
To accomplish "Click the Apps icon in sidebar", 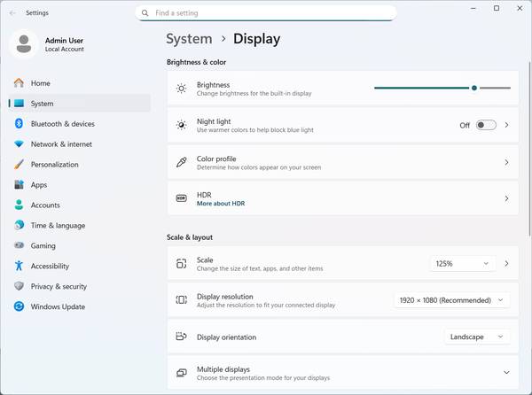I will pos(19,184).
